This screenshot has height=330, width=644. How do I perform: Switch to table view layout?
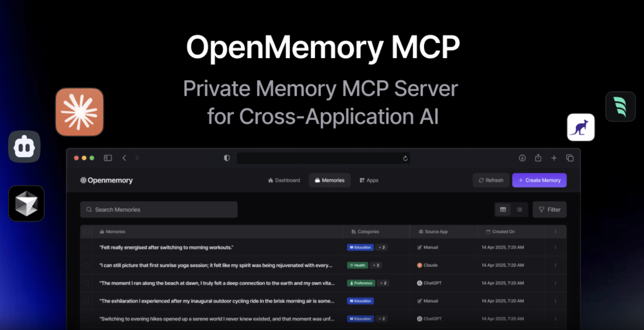click(503, 210)
